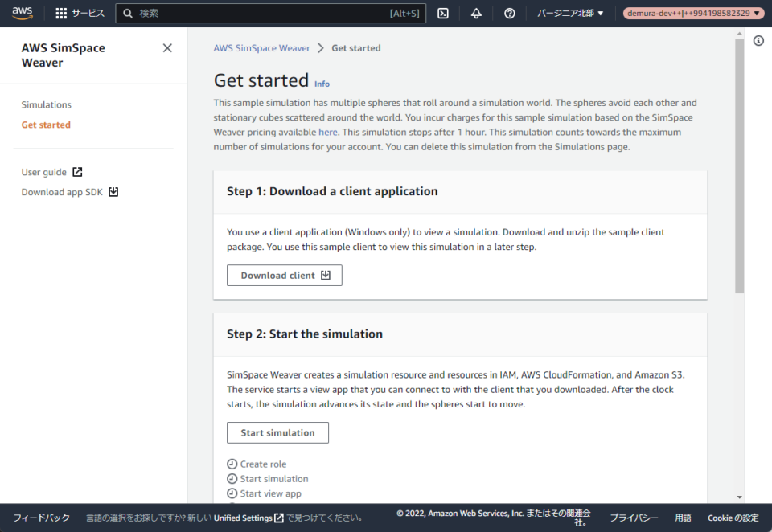
Task: Open the help question mark icon
Action: pyautogui.click(x=510, y=13)
